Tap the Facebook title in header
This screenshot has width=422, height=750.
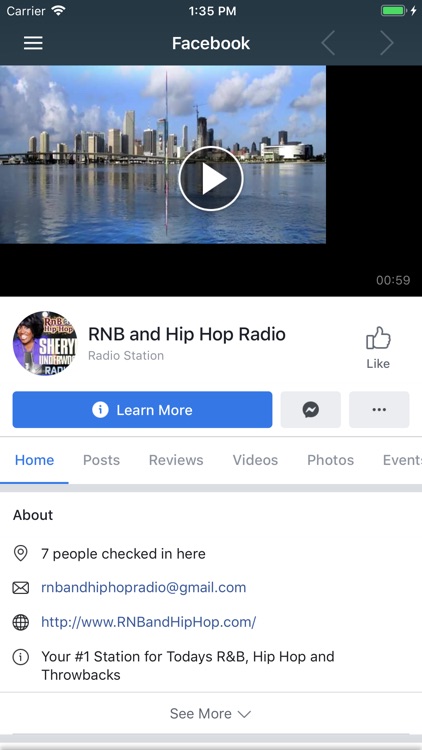211,43
